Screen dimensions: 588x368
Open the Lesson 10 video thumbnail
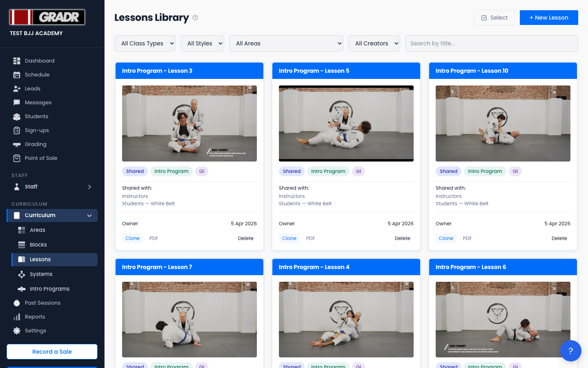coord(503,123)
